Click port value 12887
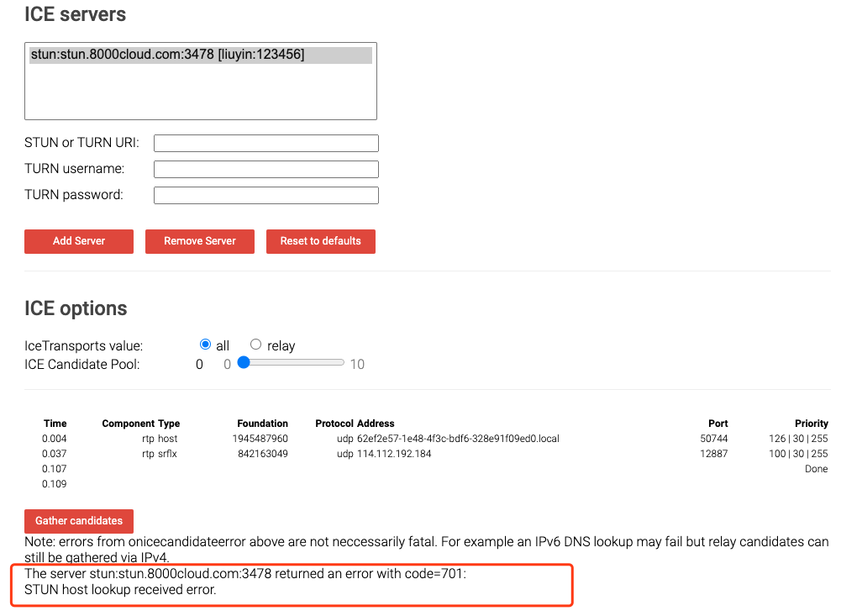The image size is (862, 616). pos(713,454)
